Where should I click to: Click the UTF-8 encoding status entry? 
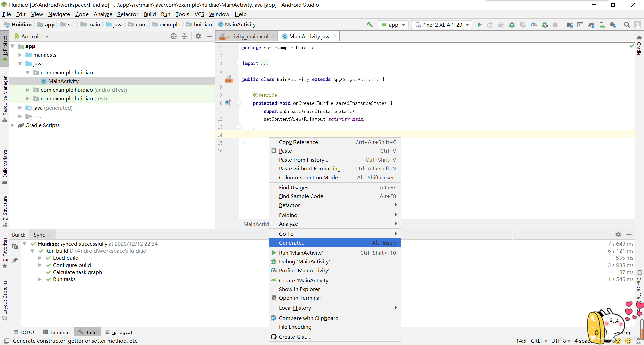click(560, 341)
